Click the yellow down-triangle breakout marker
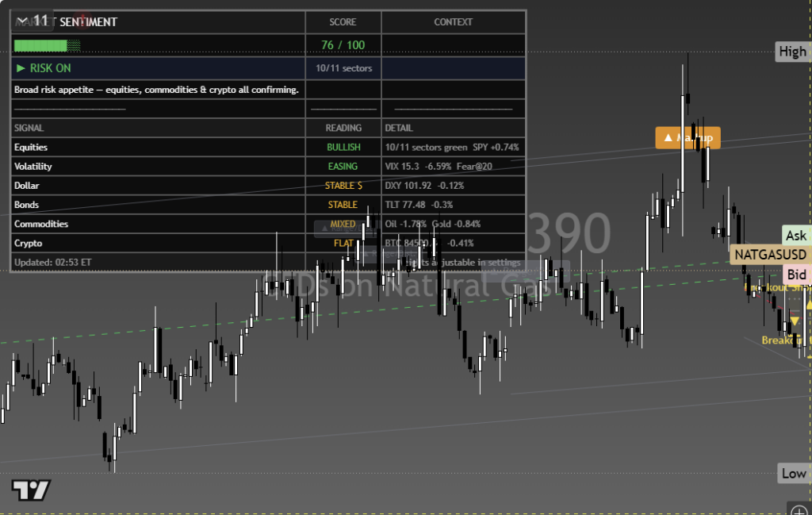812x515 pixels. pos(795,321)
